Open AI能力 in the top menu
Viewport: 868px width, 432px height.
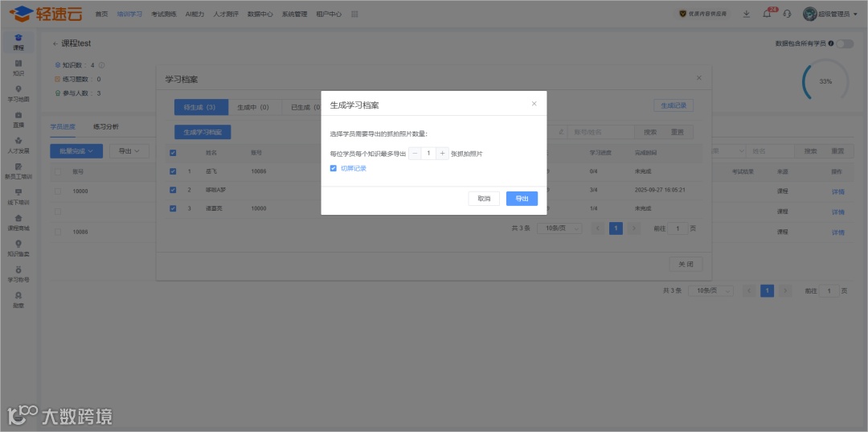[194, 14]
